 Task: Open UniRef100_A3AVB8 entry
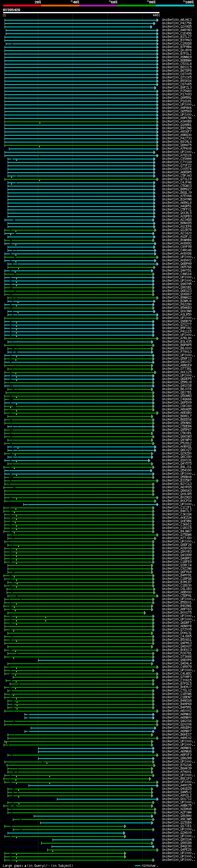(177, 122)
